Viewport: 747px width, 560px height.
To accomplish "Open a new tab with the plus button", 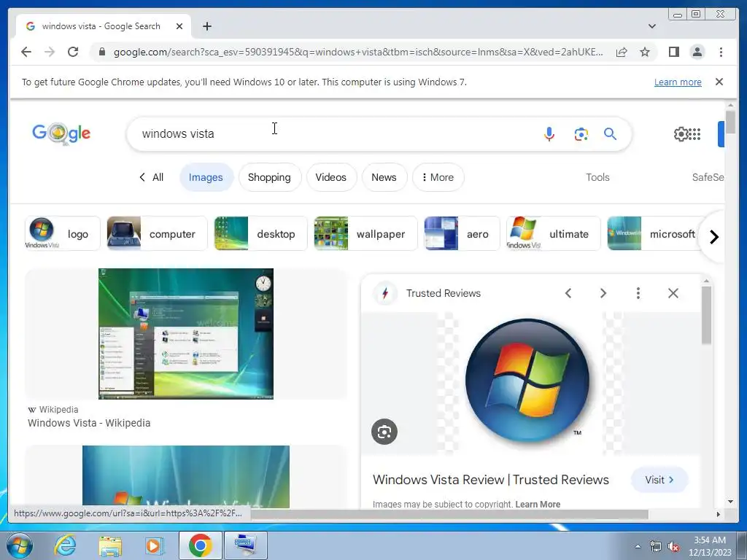I will click(x=206, y=26).
